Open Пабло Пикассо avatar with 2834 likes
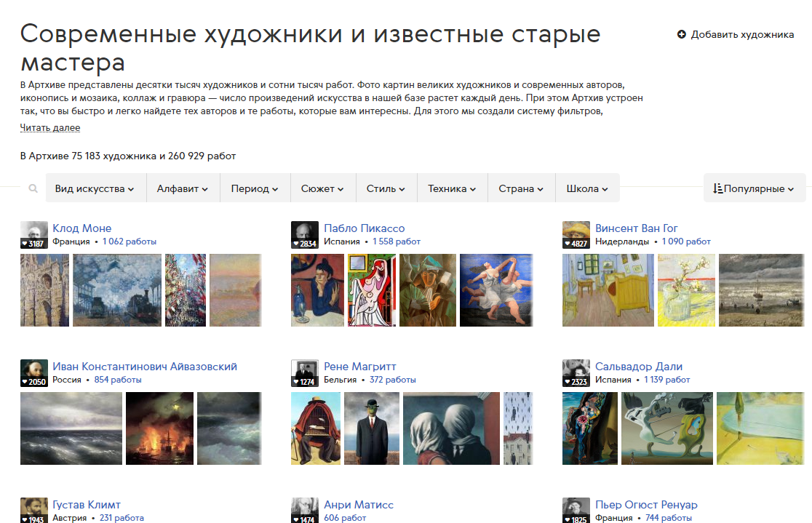This screenshot has width=812, height=523. tap(304, 235)
